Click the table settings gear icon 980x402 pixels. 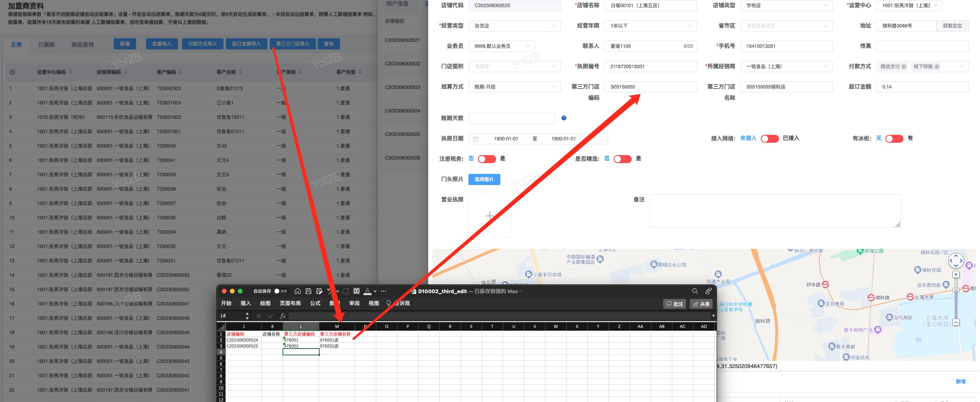12,72
